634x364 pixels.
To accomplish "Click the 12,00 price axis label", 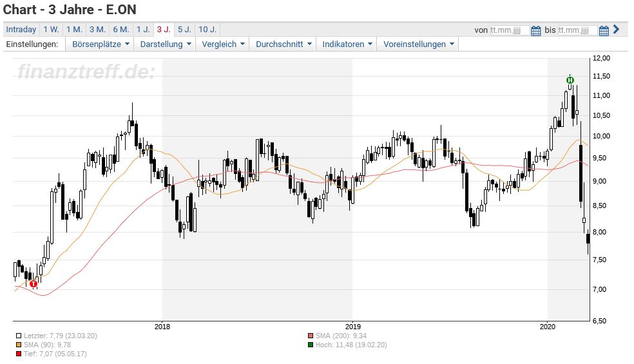I will pos(601,58).
